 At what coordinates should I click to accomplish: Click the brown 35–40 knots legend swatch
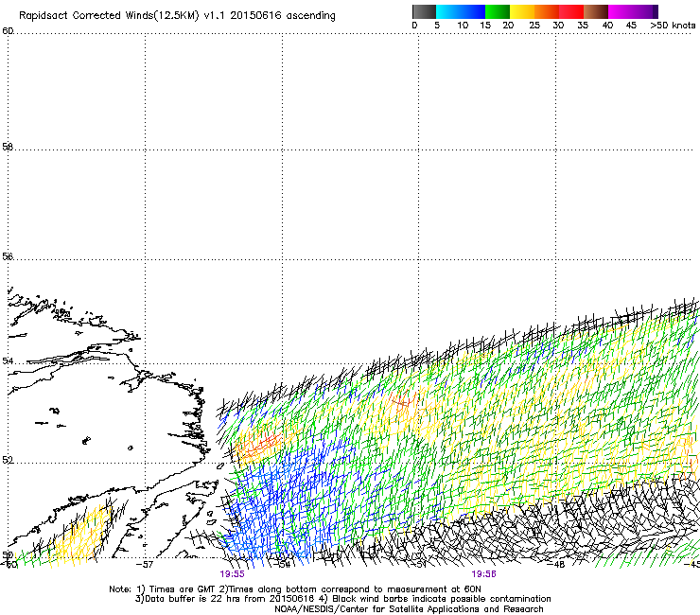click(596, 11)
